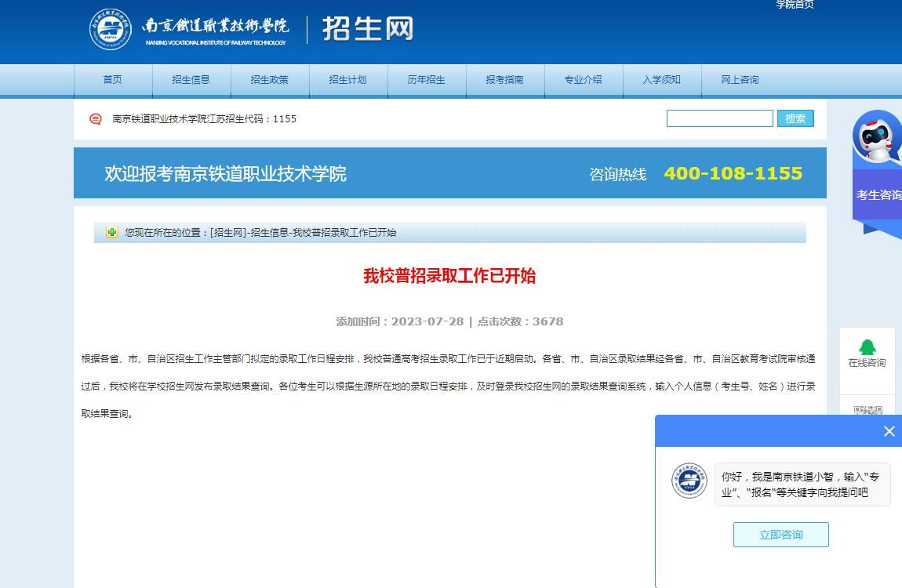Click the article body paragraph
The height and width of the screenshot is (588, 902).
coord(448,387)
